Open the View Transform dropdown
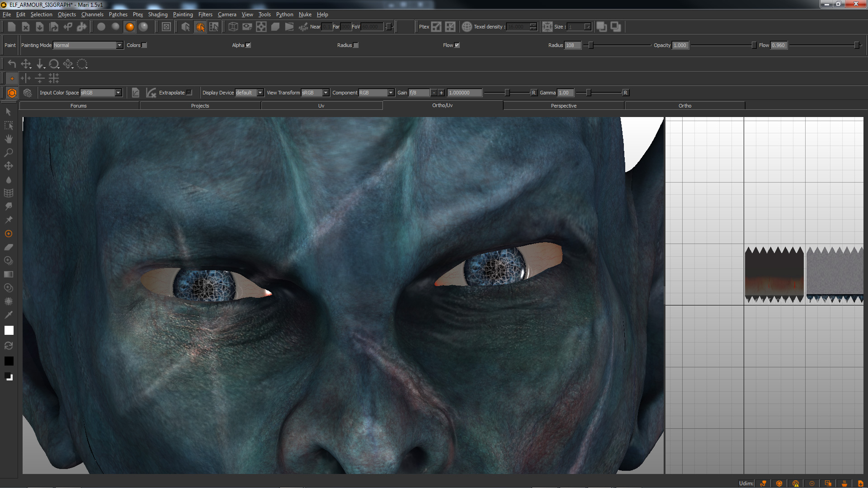Image resolution: width=868 pixels, height=488 pixels. pyautogui.click(x=315, y=93)
